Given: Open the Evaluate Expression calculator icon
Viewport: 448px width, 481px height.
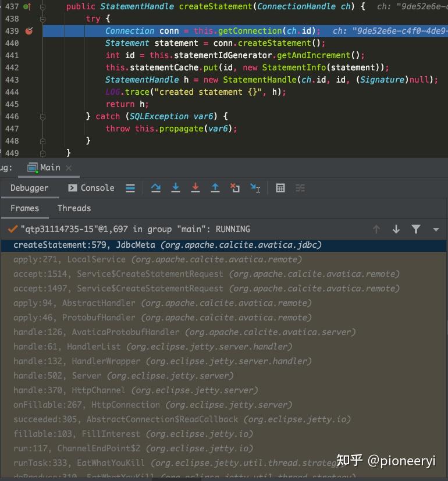Looking at the screenshot, I should click(x=280, y=188).
